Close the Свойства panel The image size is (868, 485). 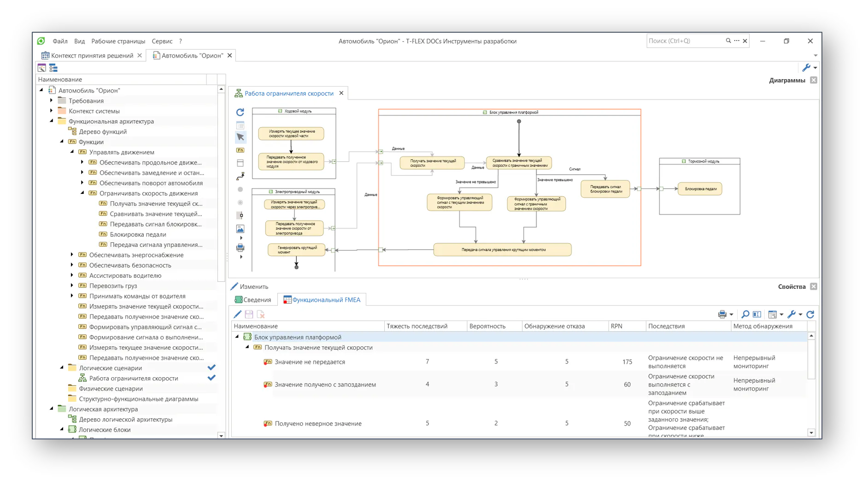coord(814,286)
